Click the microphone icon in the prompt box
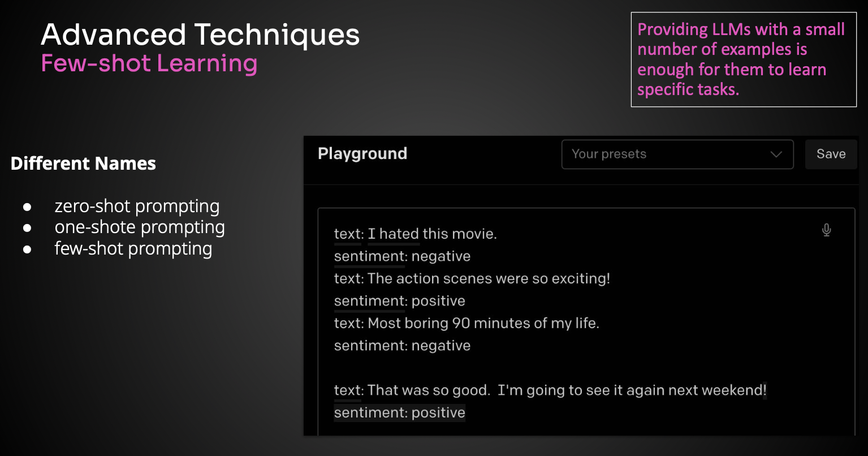 [x=826, y=230]
